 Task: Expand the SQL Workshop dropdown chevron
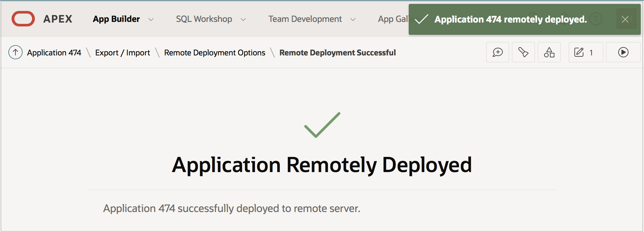pyautogui.click(x=243, y=20)
